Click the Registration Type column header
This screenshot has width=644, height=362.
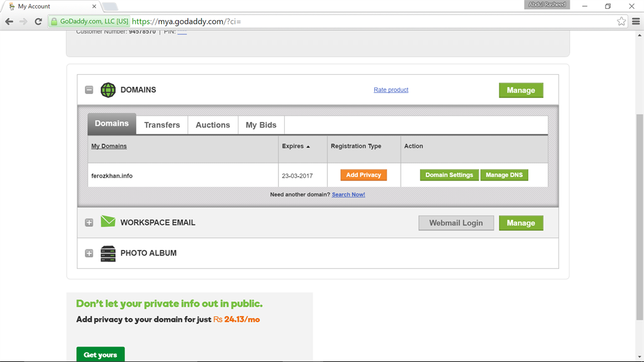point(356,146)
